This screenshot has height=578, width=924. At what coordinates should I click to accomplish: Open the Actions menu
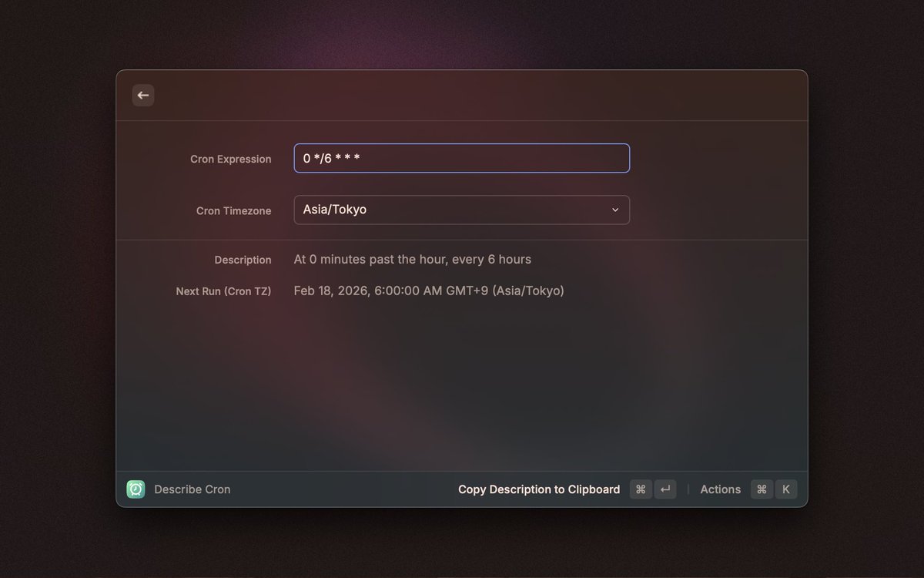point(721,489)
